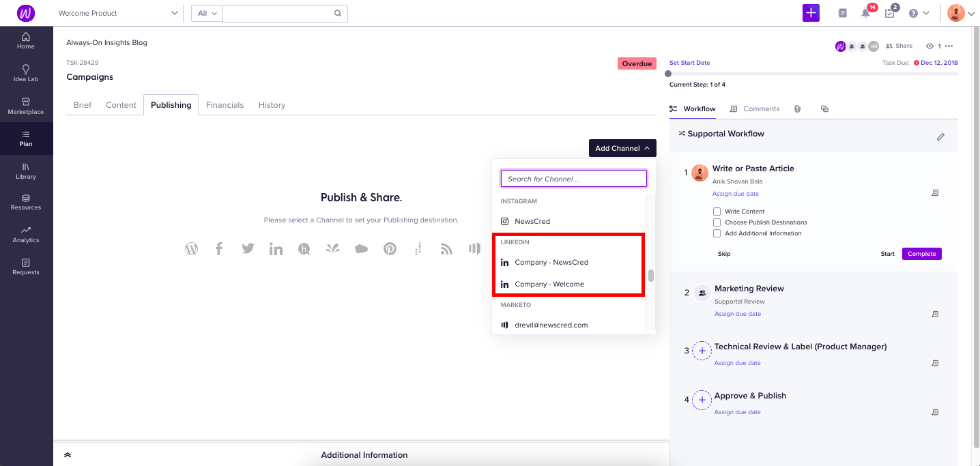
Task: Click the Dec 12, 2018 due date
Action: [x=939, y=63]
